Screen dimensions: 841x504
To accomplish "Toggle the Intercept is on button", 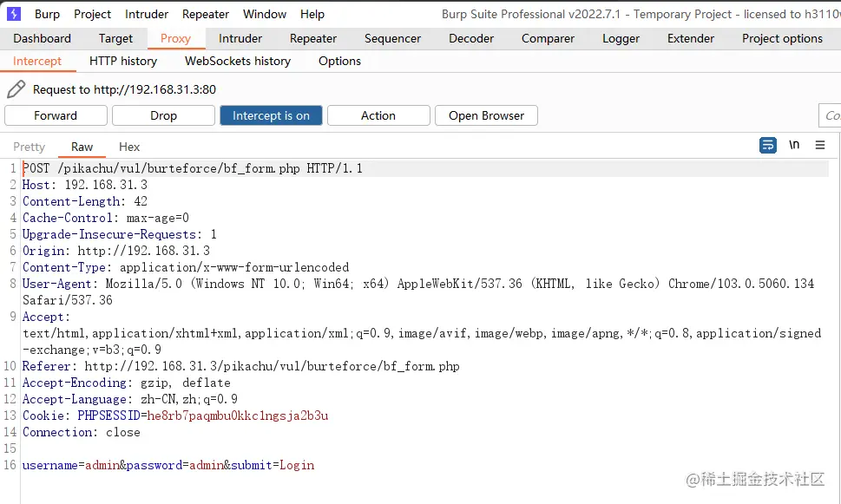I will click(x=271, y=115).
